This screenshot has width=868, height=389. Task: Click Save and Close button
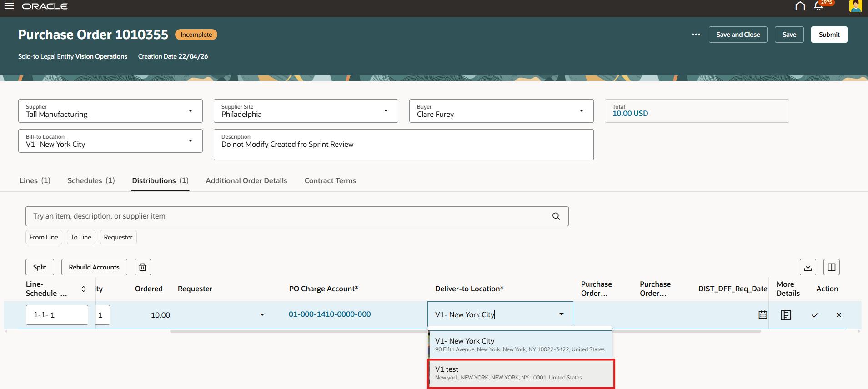(x=738, y=35)
